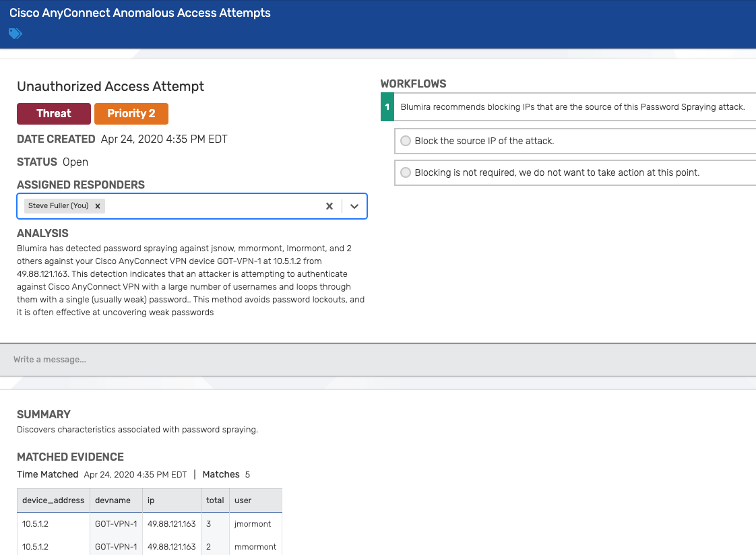Image resolution: width=756 pixels, height=555 pixels.
Task: Click the green step 1 workflow indicator
Action: pyautogui.click(x=387, y=106)
